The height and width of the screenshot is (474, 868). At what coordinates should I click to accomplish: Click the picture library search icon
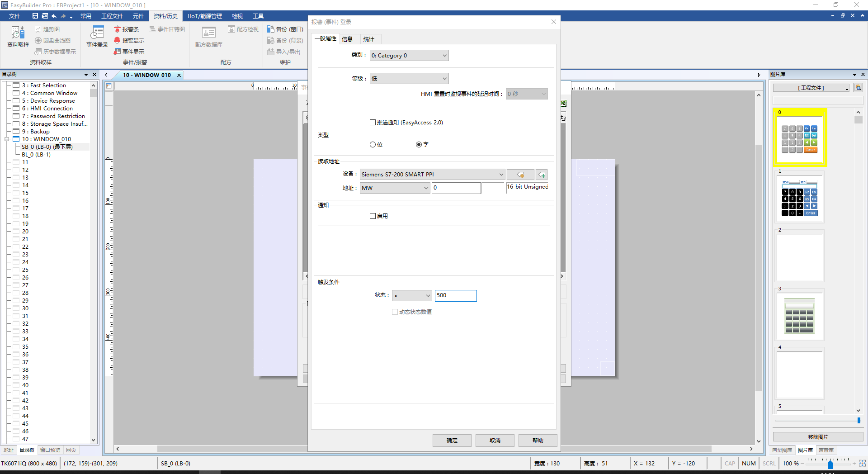(858, 88)
